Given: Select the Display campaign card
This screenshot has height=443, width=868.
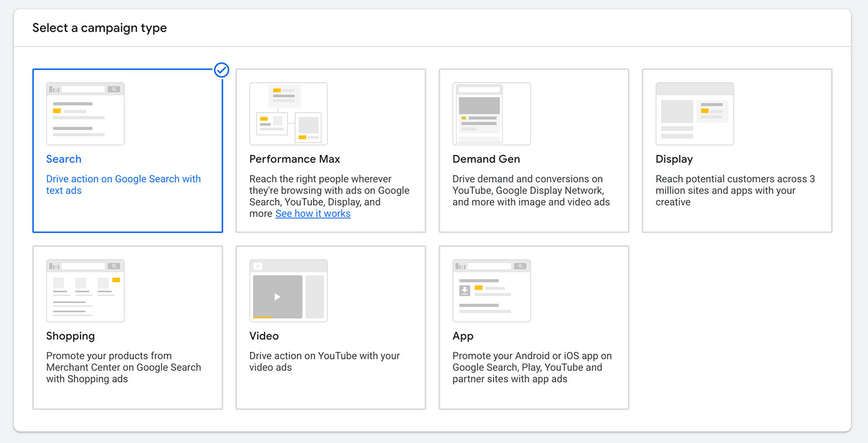Looking at the screenshot, I should click(737, 150).
